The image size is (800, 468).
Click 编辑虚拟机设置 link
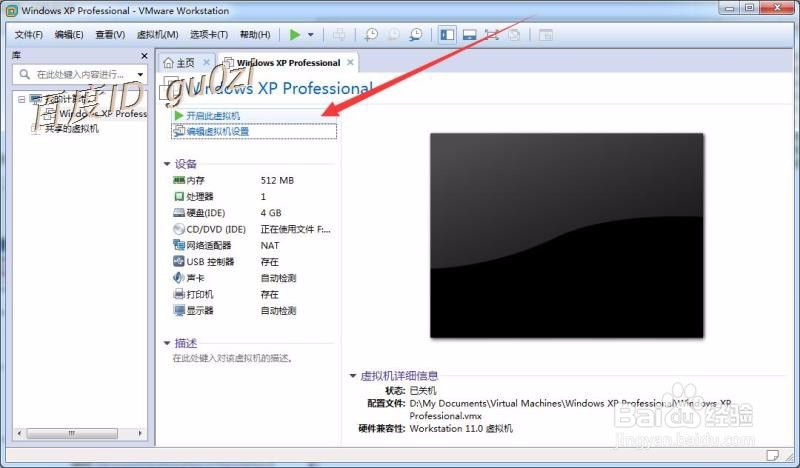pos(218,132)
